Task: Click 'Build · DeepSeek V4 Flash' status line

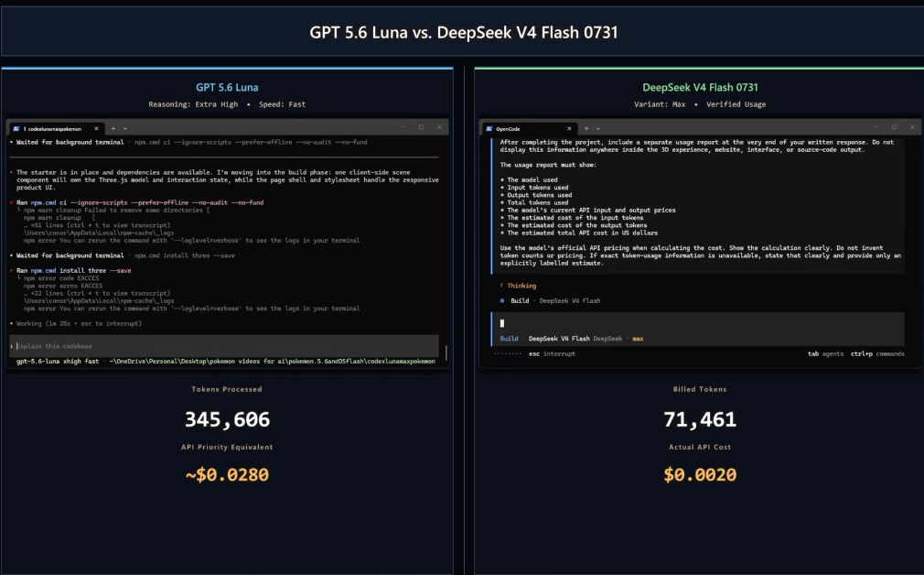Action: 551,300
